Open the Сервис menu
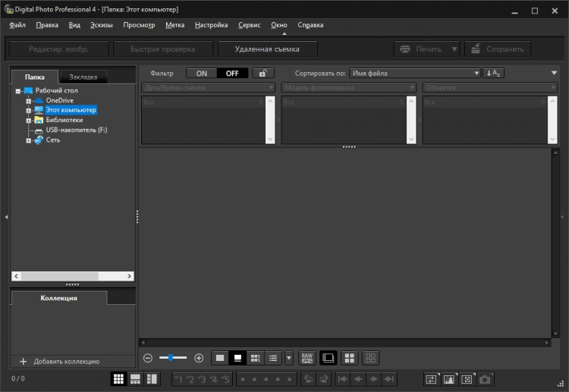This screenshot has width=569, height=392. [x=249, y=25]
